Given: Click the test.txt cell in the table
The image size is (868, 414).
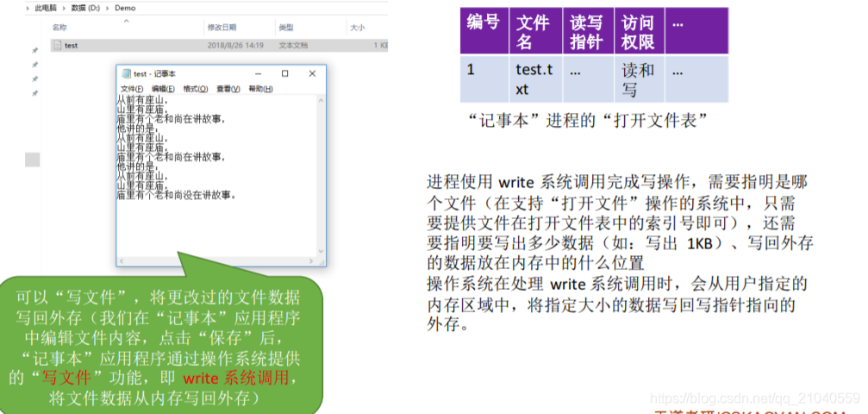Looking at the screenshot, I should [536, 79].
